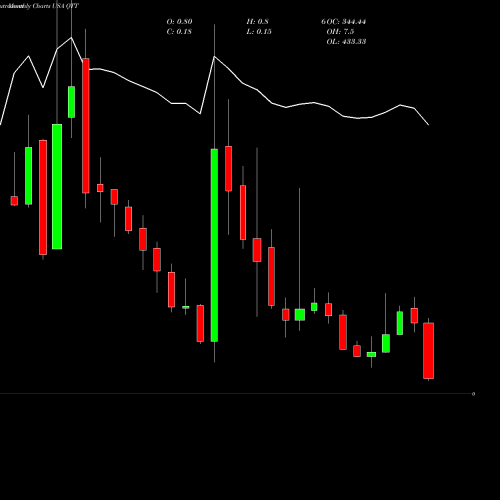Select the tallest red candle near the left
This screenshot has height=500, width=500.
click(86, 126)
